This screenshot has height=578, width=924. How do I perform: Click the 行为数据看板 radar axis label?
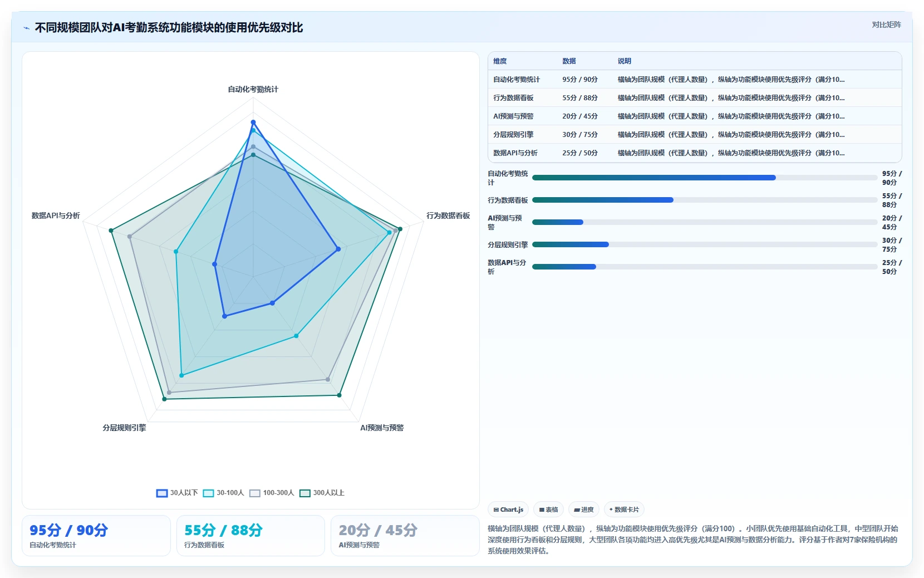point(448,215)
